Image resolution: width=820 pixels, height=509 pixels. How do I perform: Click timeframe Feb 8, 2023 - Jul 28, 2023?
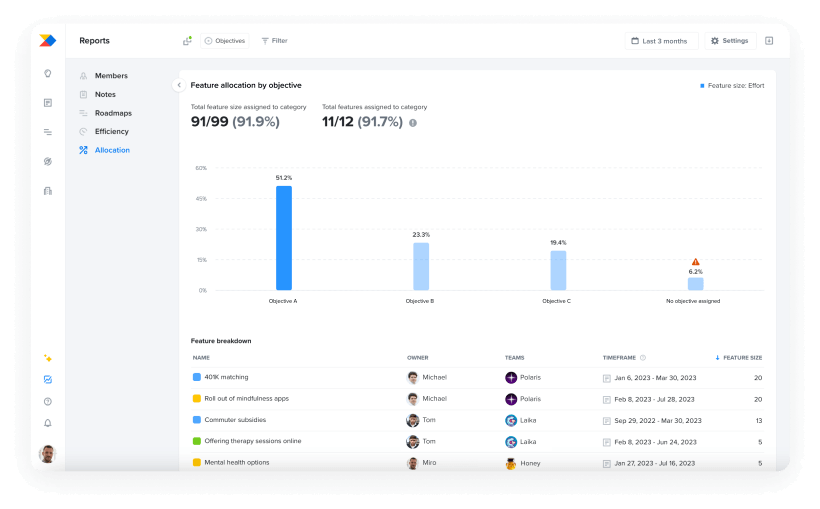[x=654, y=399]
